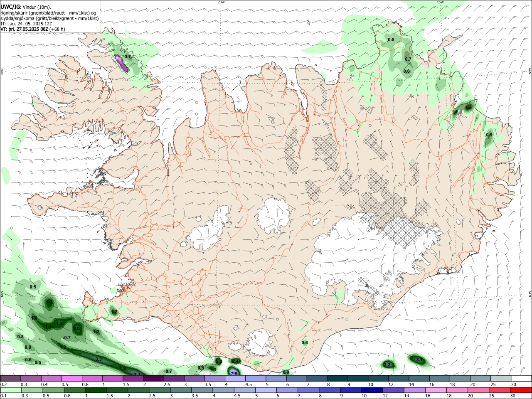Screen dimensions: 532x399
Task: Click the "IT: Lau. 24. 05. 2025 12Z" line
Action: (x=26, y=24)
